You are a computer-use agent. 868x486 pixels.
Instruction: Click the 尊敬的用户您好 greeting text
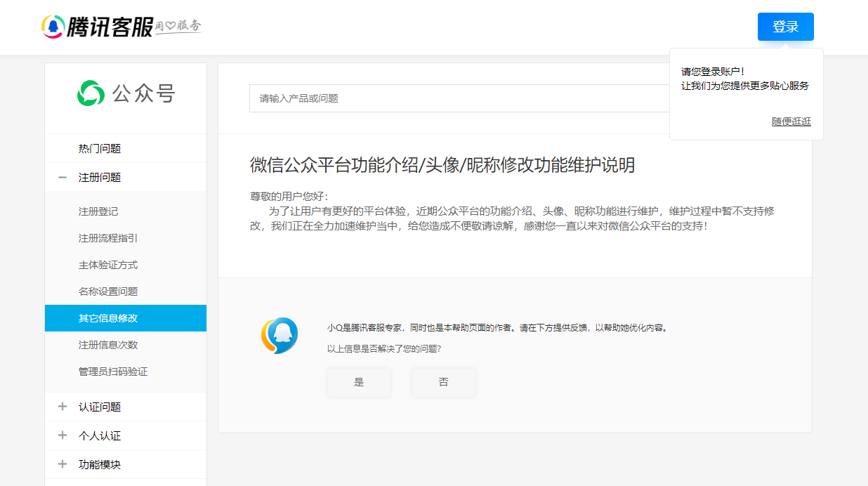[289, 196]
